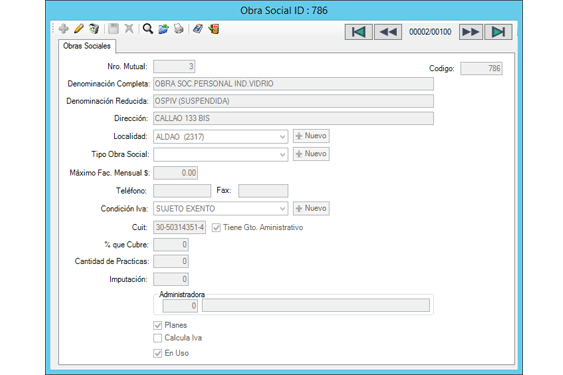Select the Obras Sociales tab
Image resolution: width=563 pixels, height=375 pixels.
[x=87, y=46]
